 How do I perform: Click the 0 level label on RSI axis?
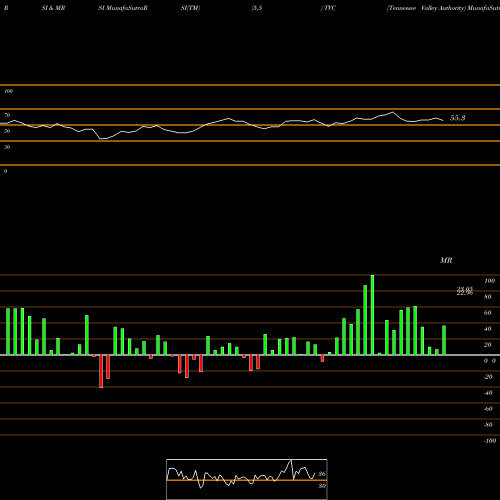click(x=5, y=171)
